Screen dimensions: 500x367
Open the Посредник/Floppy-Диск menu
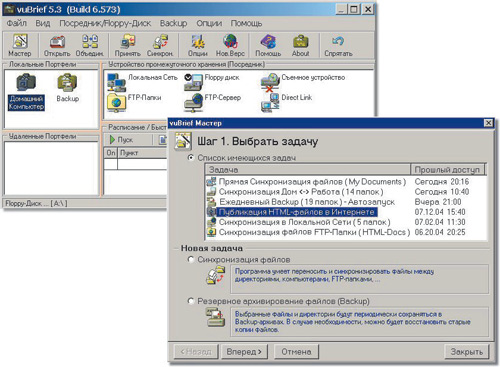(105, 23)
